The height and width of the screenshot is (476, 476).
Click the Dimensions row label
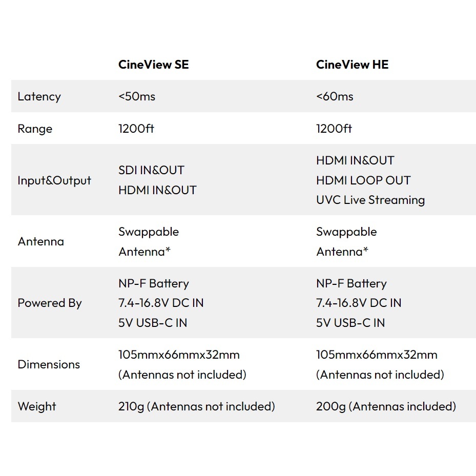tap(49, 364)
